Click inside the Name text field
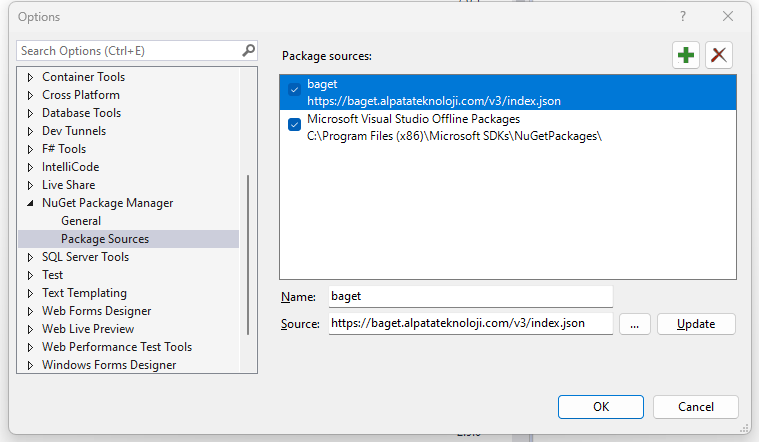 point(470,297)
